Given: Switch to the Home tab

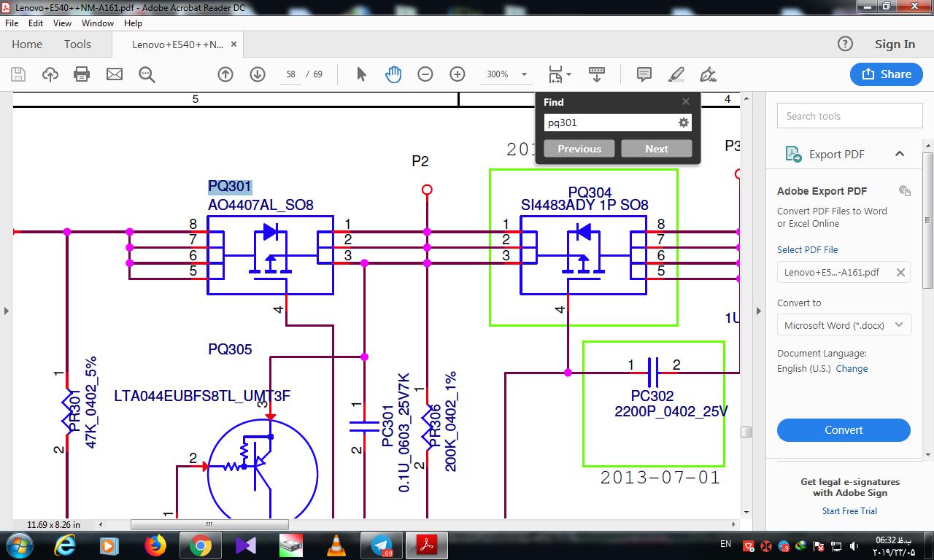Looking at the screenshot, I should [x=27, y=44].
